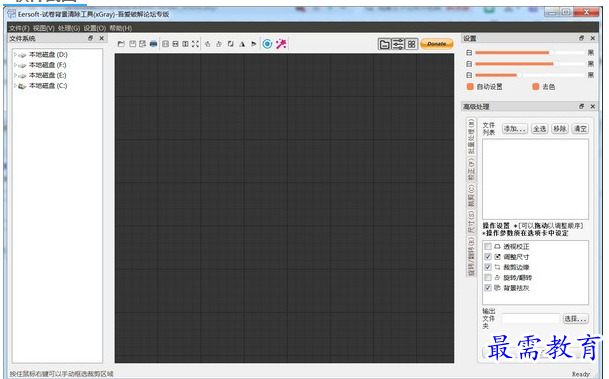The height and width of the screenshot is (379, 609).
Task: Toggle the 旋转/翻转 checkbox
Action: (x=488, y=278)
